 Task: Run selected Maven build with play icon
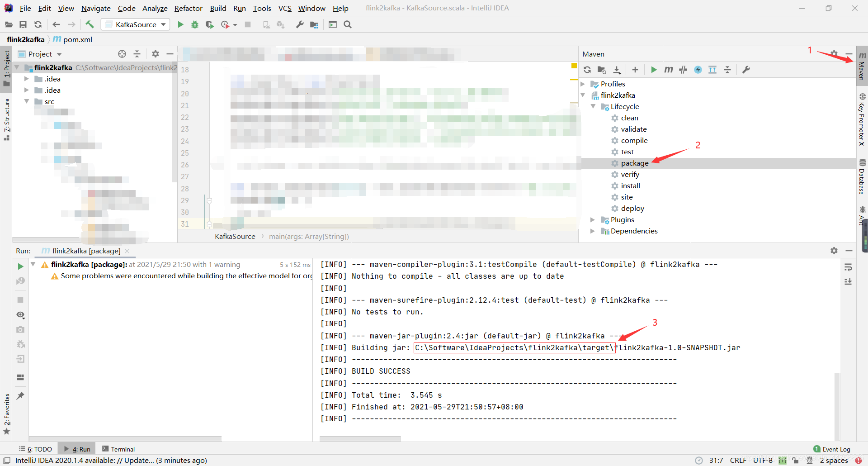[654, 70]
